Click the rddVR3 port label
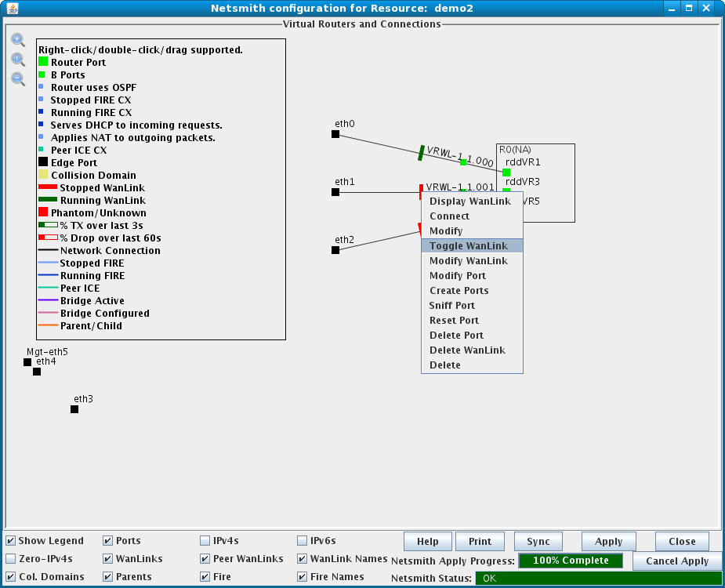 (x=523, y=181)
